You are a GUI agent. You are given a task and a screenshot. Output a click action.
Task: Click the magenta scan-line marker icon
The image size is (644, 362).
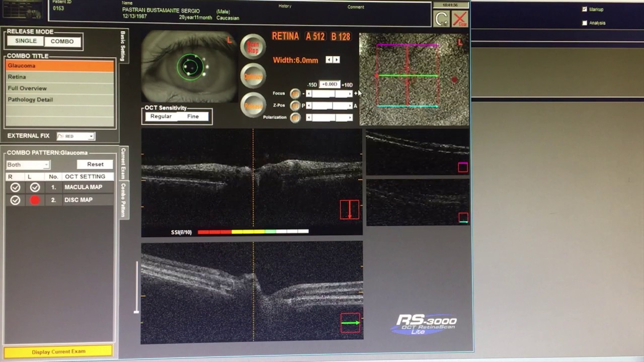click(x=463, y=167)
